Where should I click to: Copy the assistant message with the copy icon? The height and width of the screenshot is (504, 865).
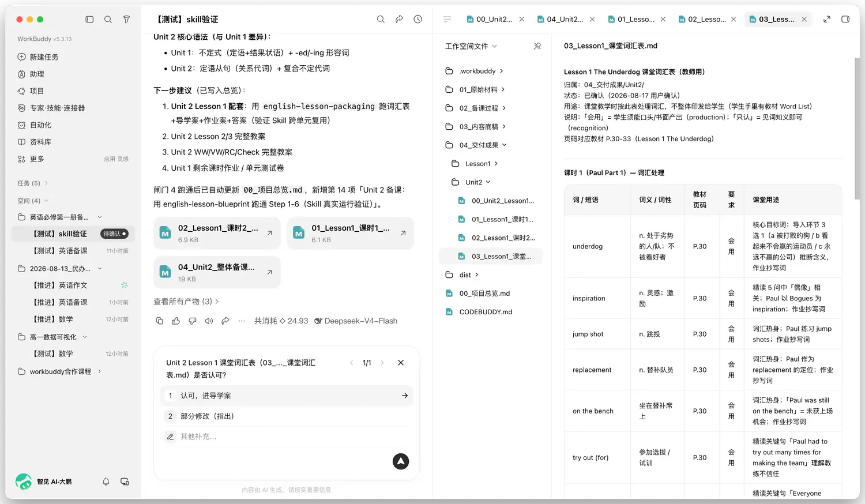pos(160,321)
